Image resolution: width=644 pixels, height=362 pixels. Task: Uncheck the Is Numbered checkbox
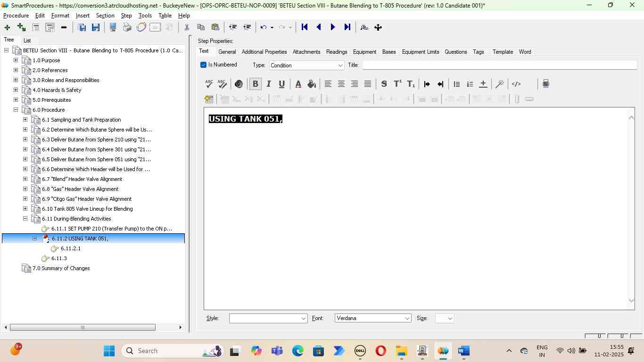pyautogui.click(x=203, y=65)
